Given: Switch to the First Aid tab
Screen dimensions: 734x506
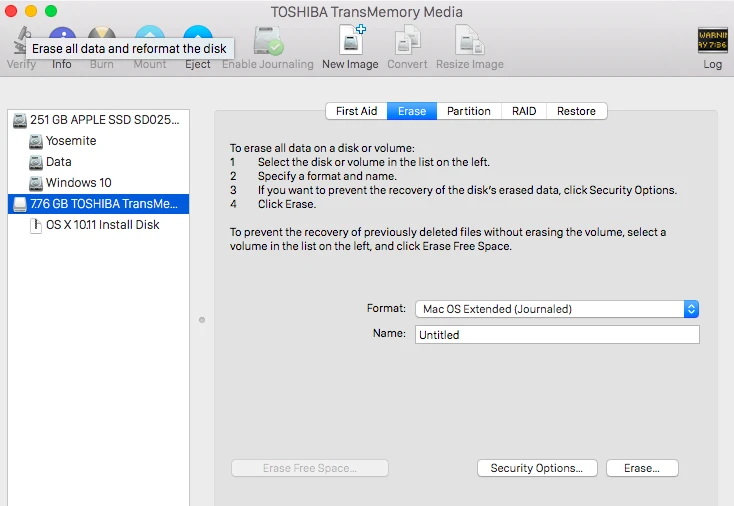Looking at the screenshot, I should (x=356, y=111).
